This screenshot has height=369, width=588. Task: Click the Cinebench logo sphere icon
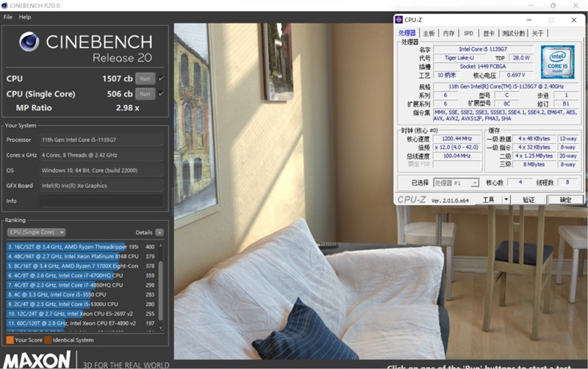click(x=29, y=42)
